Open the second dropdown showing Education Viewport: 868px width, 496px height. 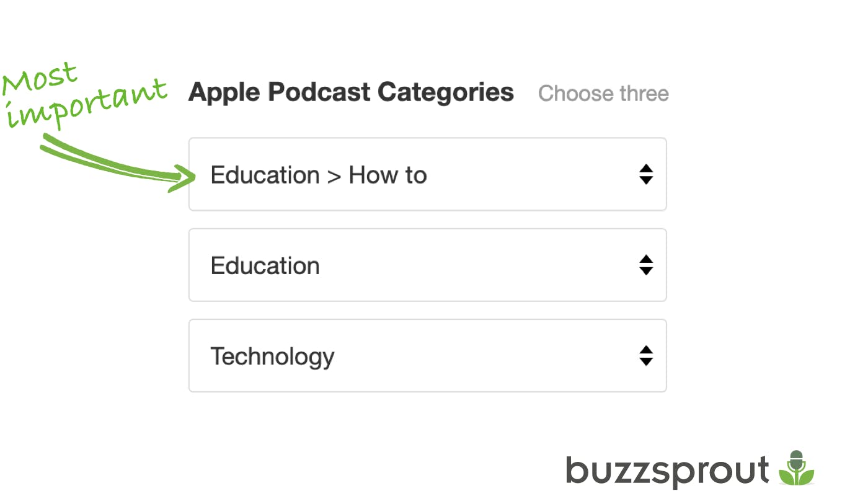pos(427,265)
